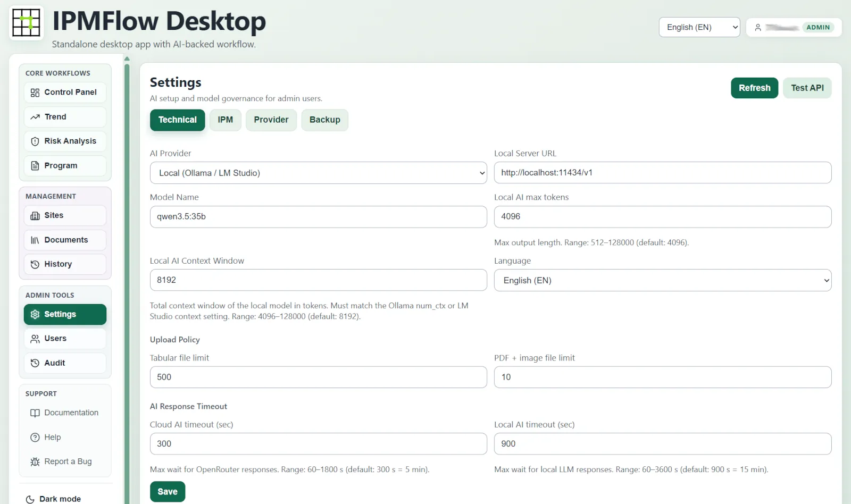Open the header English (EN) language dropdown
The width and height of the screenshot is (851, 504).
699,28
